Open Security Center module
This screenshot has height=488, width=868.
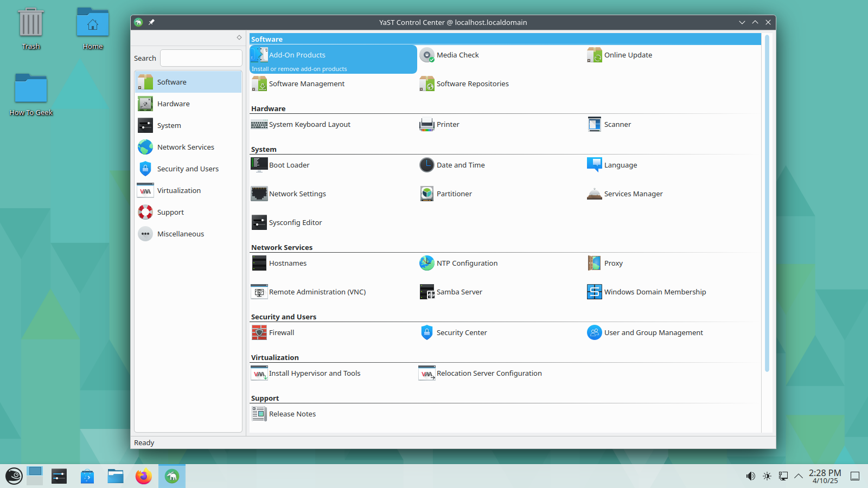(453, 333)
